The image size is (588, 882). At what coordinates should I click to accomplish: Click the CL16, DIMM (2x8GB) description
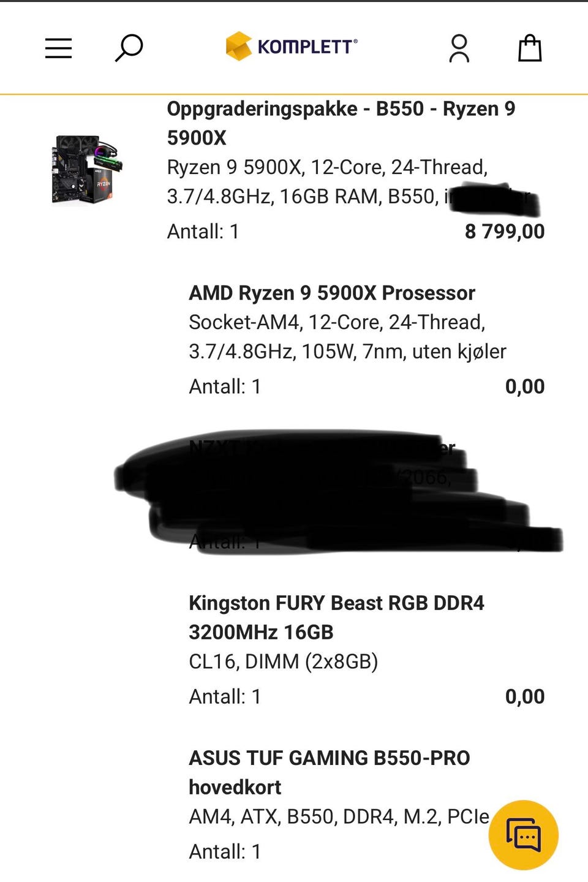[283, 661]
